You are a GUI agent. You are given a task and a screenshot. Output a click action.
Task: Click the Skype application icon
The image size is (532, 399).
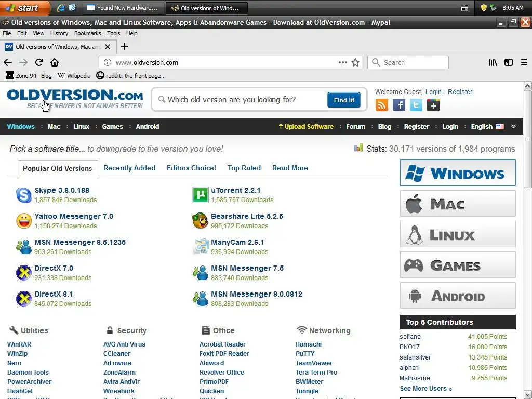tap(24, 195)
